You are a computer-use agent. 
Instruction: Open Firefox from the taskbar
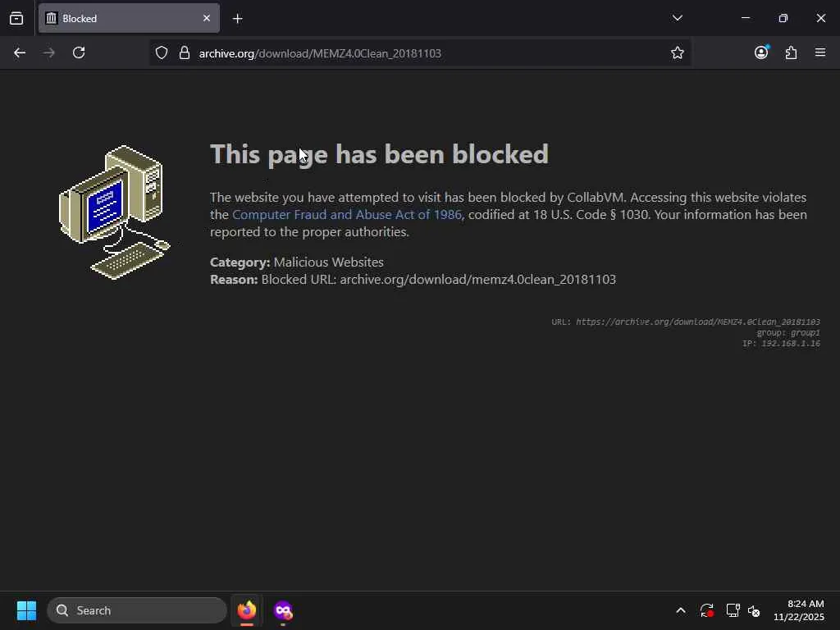tap(247, 610)
